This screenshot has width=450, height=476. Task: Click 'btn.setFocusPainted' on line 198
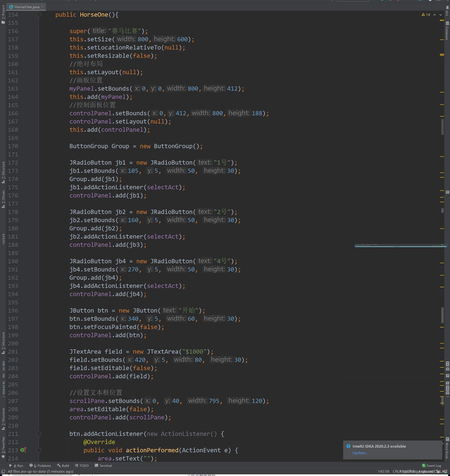[x=103, y=327]
